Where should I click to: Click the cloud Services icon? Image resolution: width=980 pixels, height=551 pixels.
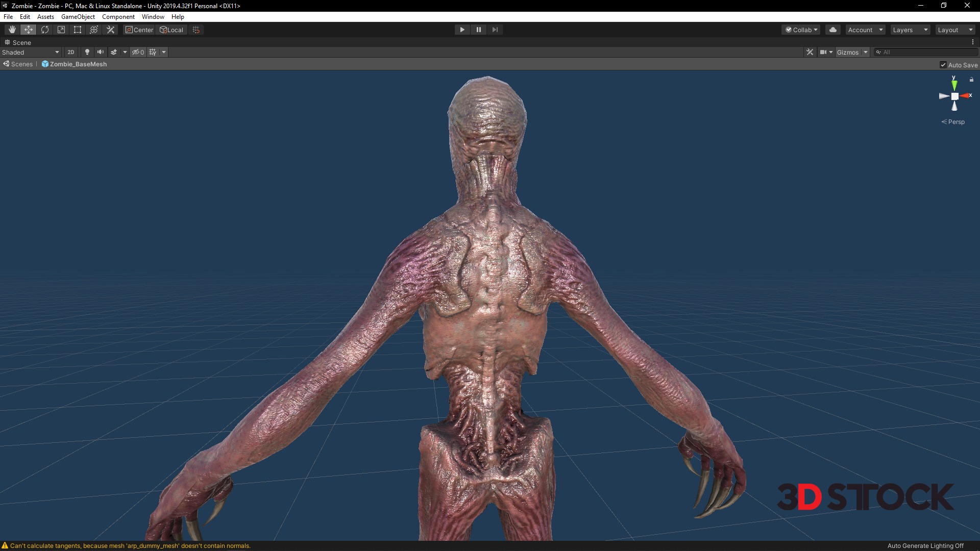coord(833,30)
